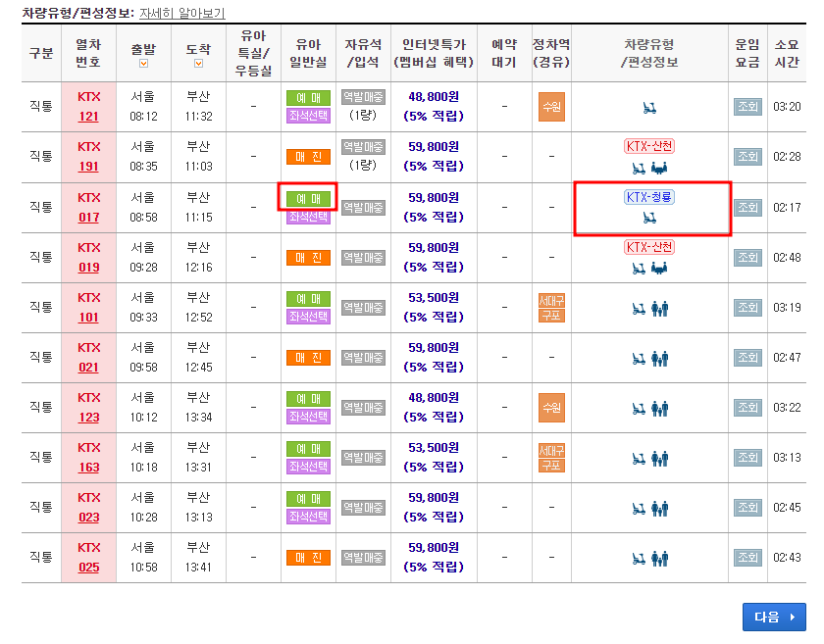This screenshot has height=644, width=824.
Task: Click 좌석선택 for the KTX 101 train
Action: pyautogui.click(x=308, y=318)
